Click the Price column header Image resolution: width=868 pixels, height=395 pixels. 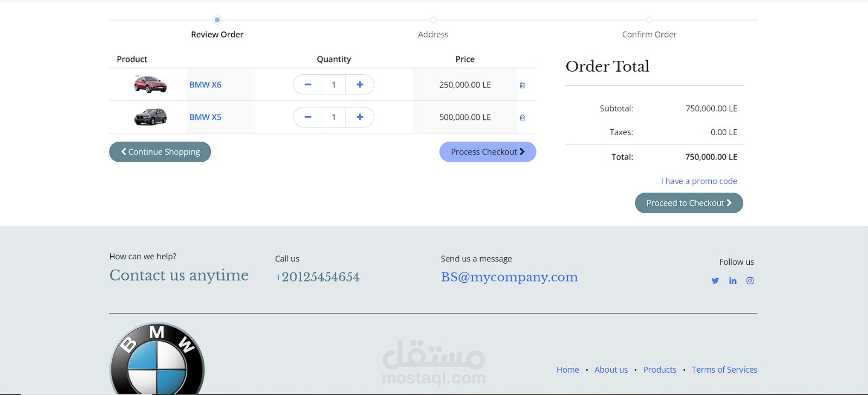[x=465, y=59]
